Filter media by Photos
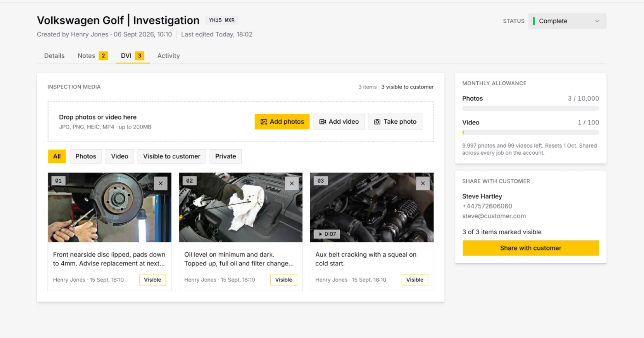This screenshot has height=338, width=644. [x=86, y=156]
